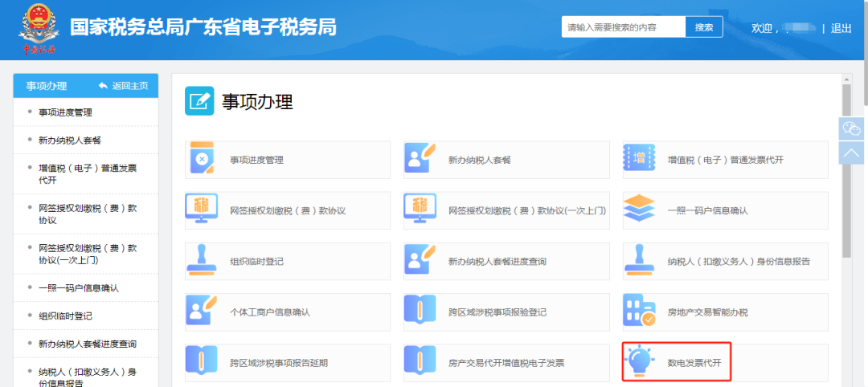Select 增值税（电子）普通发票代开 in left sidebar
The height and width of the screenshot is (387, 868).
pos(86,174)
